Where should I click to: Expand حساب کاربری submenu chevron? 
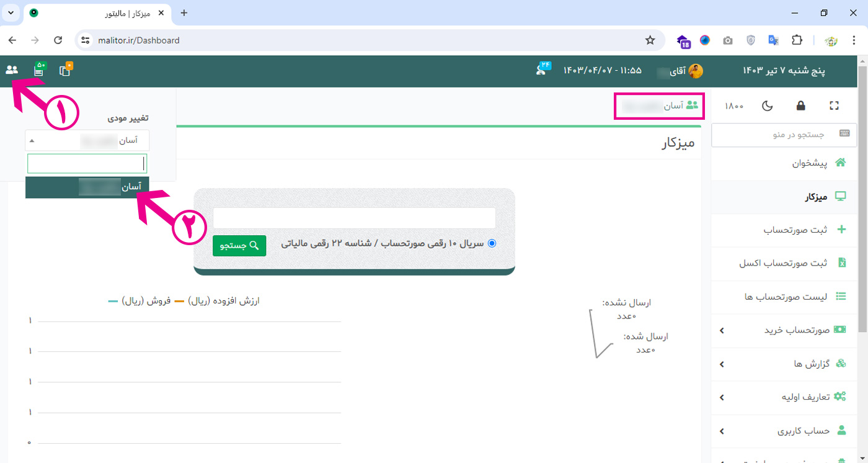tap(722, 431)
